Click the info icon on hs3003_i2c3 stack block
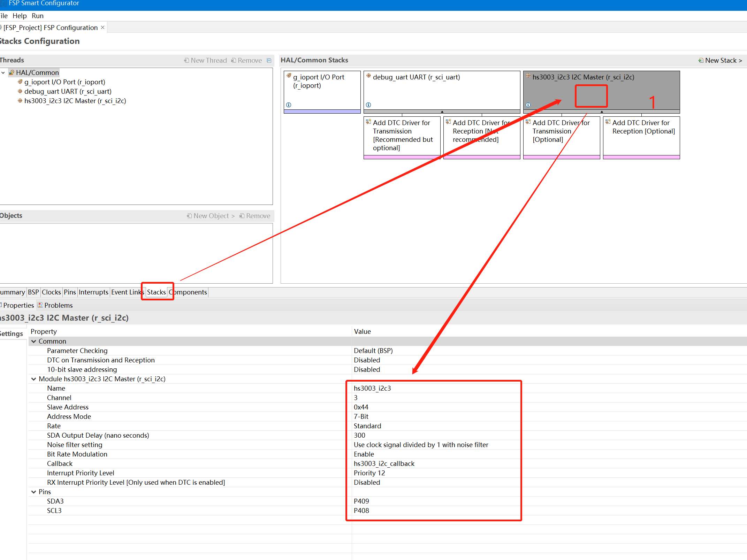This screenshot has height=560, width=747. (528, 105)
